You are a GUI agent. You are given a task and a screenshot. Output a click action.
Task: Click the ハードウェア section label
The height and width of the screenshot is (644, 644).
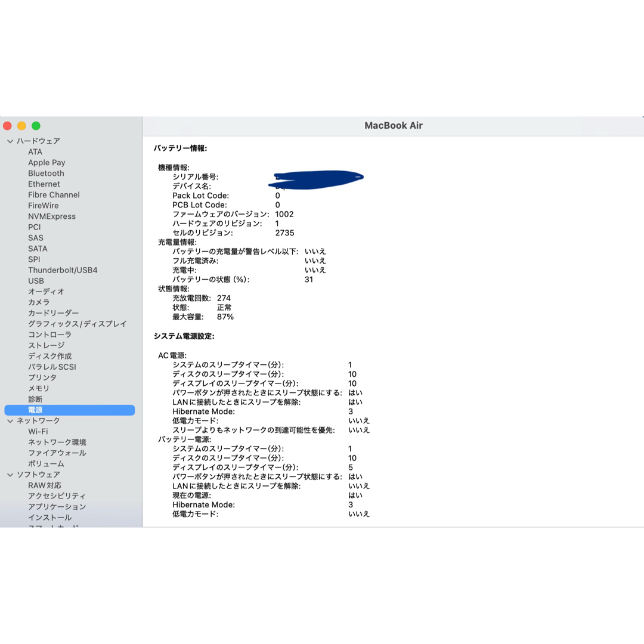[x=38, y=141]
